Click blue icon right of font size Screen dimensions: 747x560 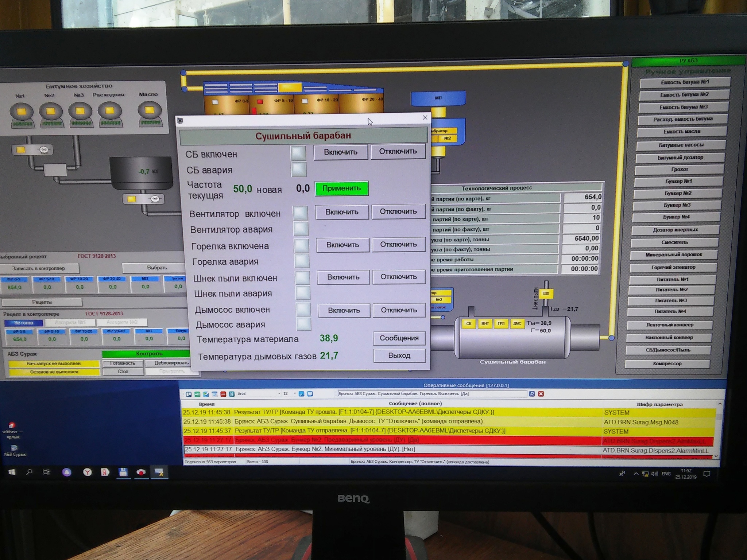click(x=302, y=394)
